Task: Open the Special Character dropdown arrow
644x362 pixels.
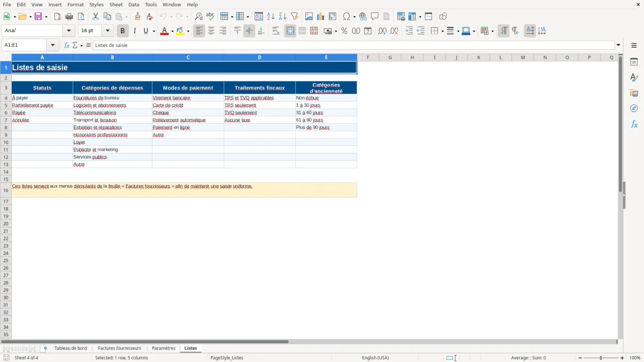Action: (x=354, y=17)
